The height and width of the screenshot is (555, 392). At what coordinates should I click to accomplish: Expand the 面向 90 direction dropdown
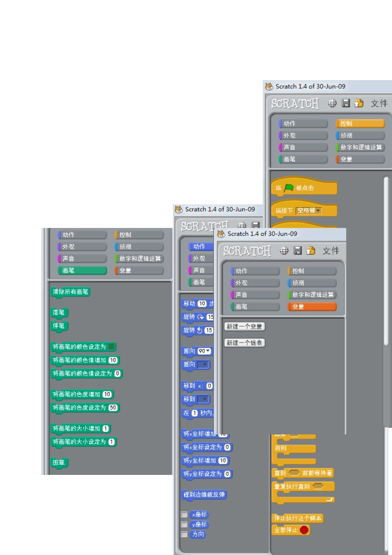tap(205, 351)
